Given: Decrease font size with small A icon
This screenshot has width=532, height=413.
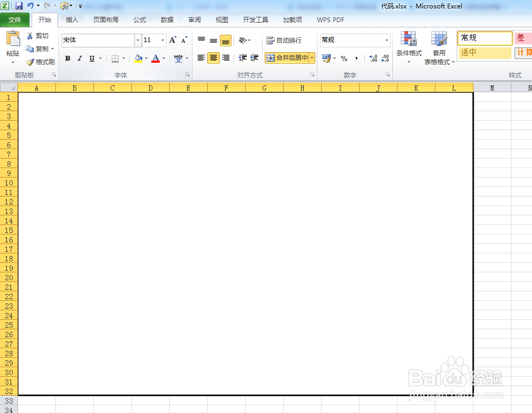Looking at the screenshot, I should [184, 40].
